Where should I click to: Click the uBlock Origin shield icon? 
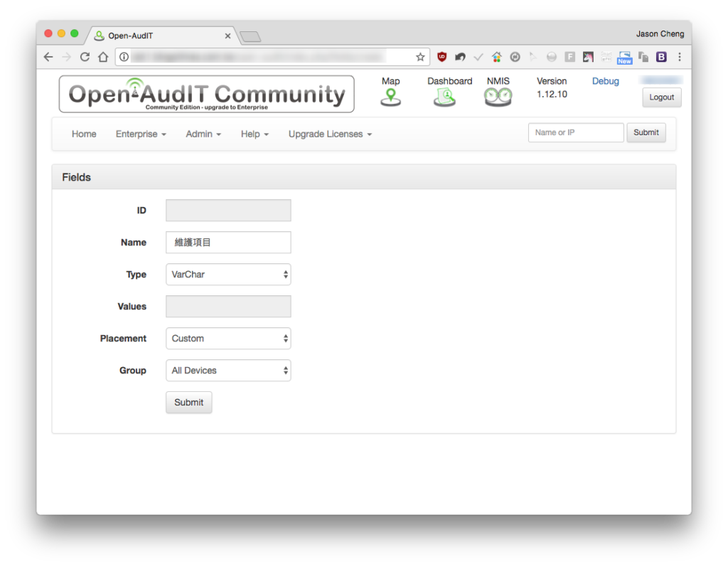click(441, 57)
